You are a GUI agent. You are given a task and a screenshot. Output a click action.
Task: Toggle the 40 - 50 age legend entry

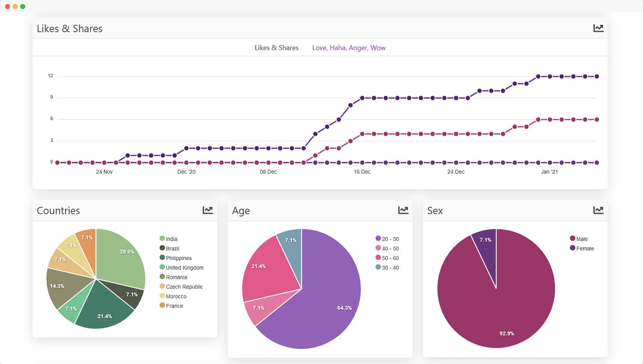pyautogui.click(x=387, y=248)
